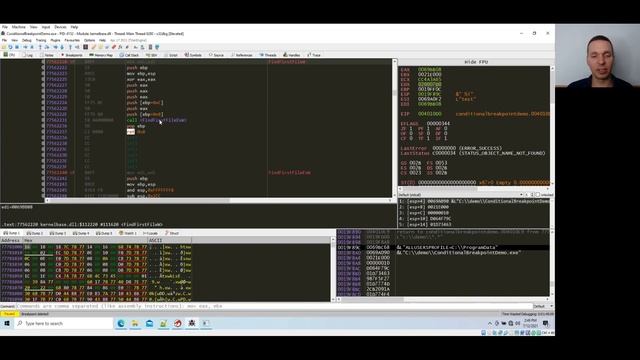
Task: Click the Open file toolbar icon
Action: click(x=4, y=47)
